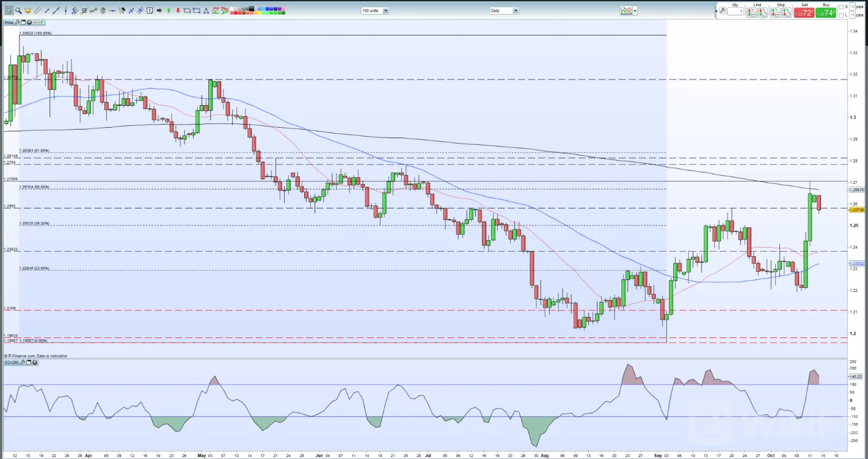The image size is (868, 459).
Task: Open the order bar wrench settings
Action: [723, 10]
